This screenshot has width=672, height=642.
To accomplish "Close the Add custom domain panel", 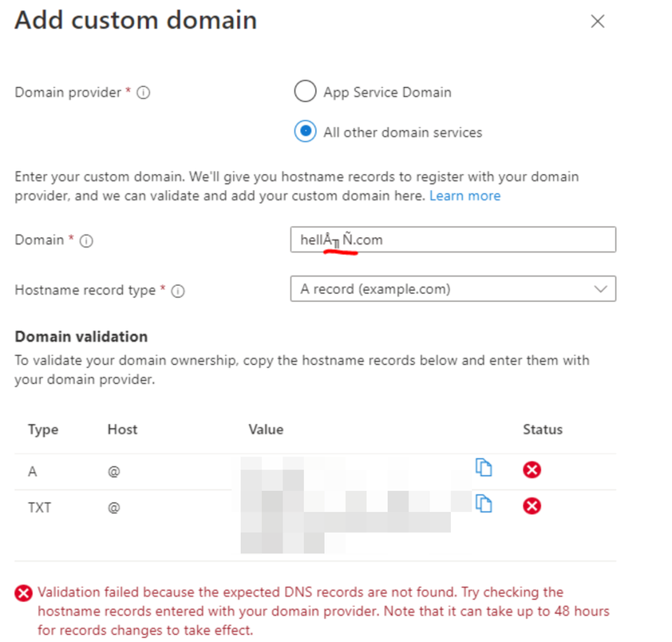I will [597, 22].
